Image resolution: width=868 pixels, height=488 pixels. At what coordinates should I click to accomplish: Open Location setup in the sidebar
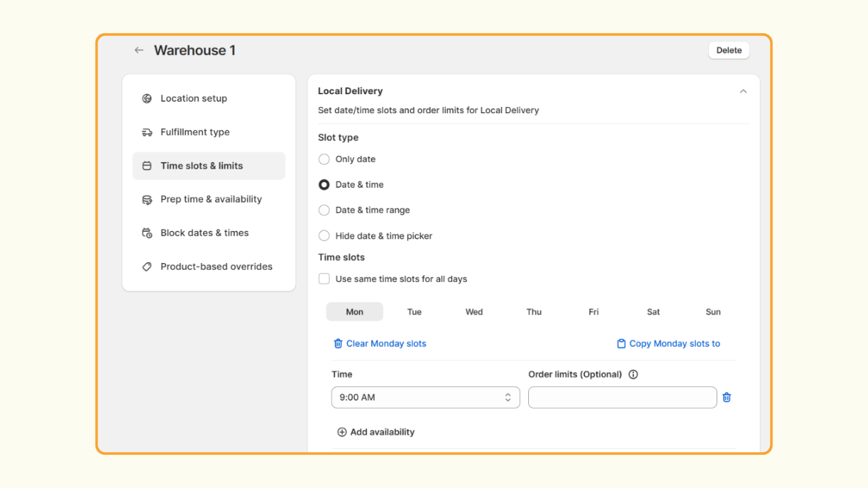[209, 98]
